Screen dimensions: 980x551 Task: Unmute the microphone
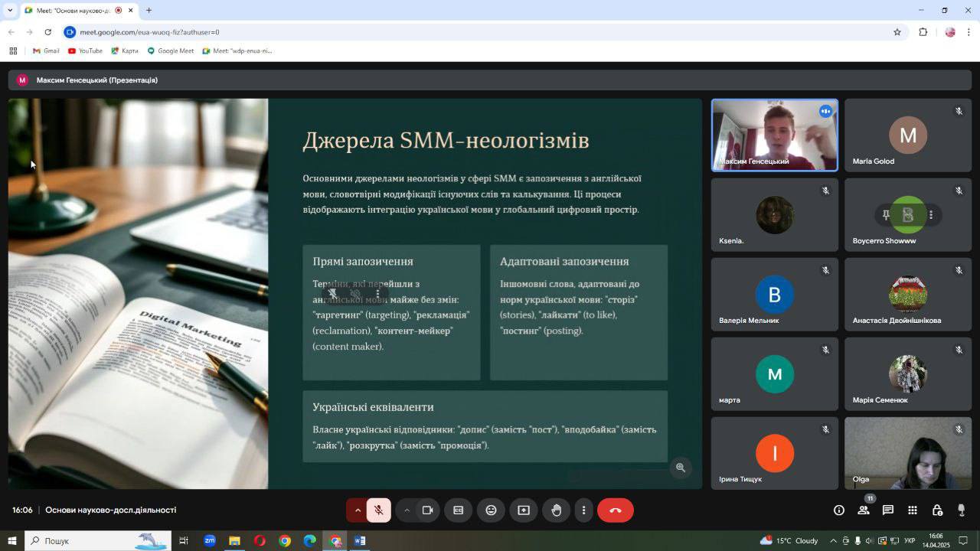tap(378, 510)
